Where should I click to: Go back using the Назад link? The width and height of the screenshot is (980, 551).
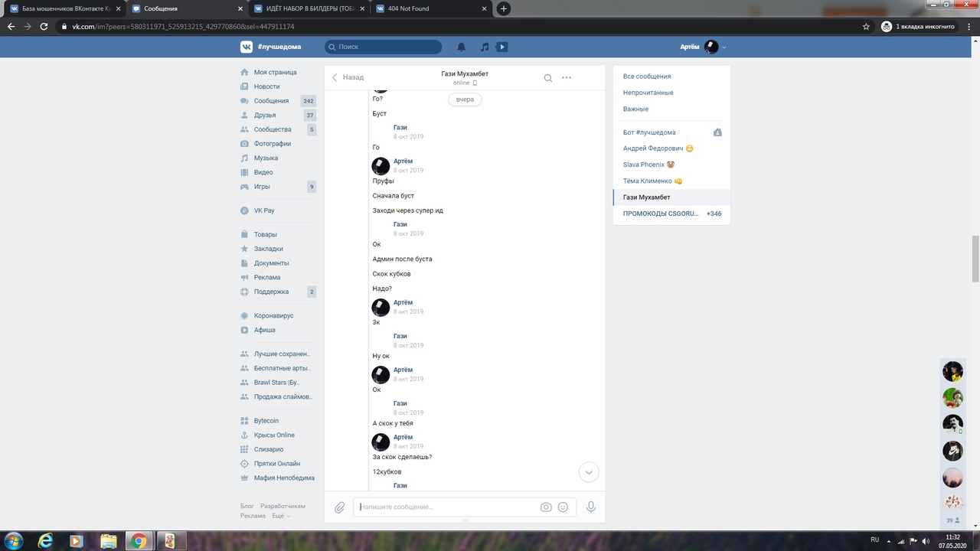point(348,77)
